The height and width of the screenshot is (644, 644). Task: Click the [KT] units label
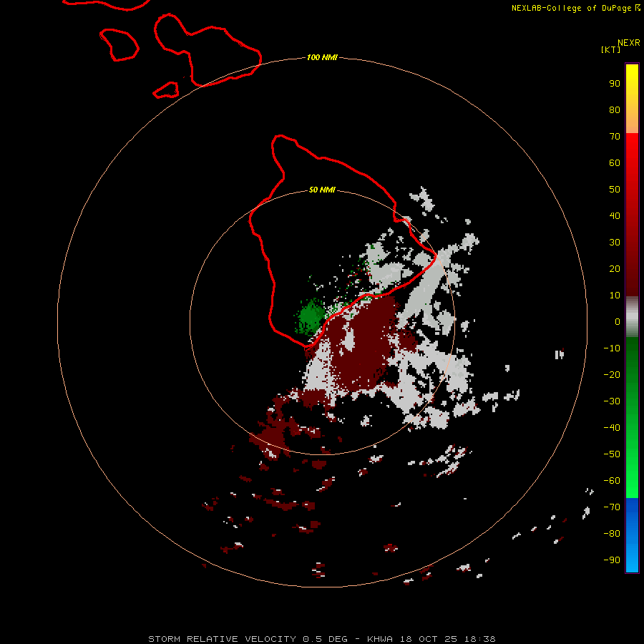click(610, 49)
